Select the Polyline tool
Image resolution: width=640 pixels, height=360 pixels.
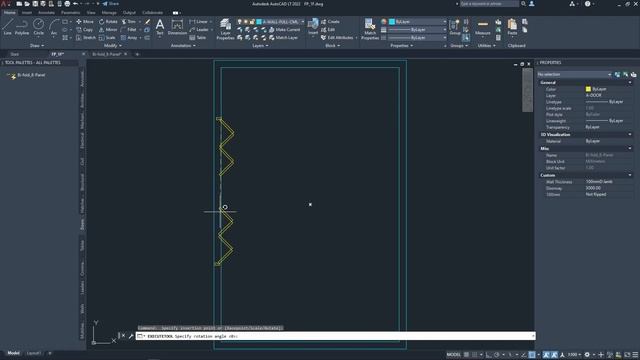(22, 27)
